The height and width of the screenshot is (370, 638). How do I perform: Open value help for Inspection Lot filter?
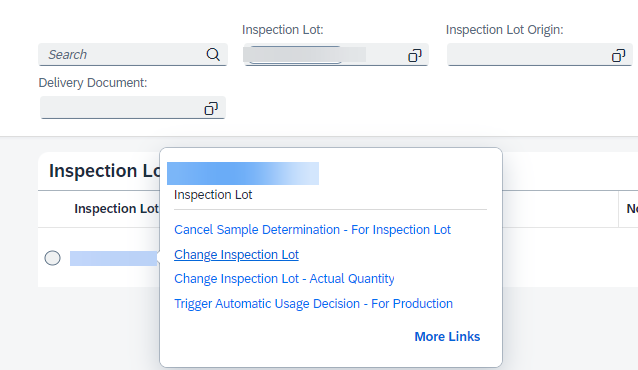(x=415, y=55)
